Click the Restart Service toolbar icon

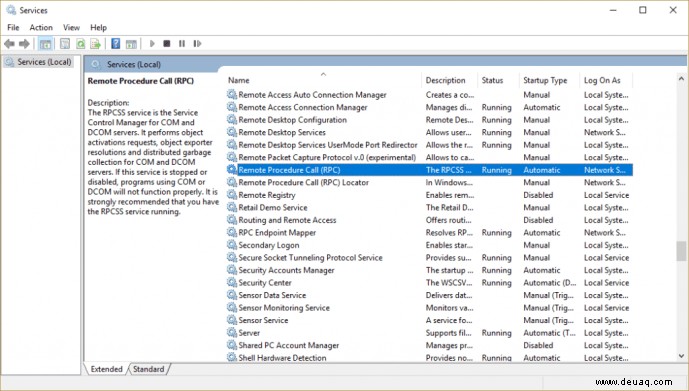tap(197, 43)
